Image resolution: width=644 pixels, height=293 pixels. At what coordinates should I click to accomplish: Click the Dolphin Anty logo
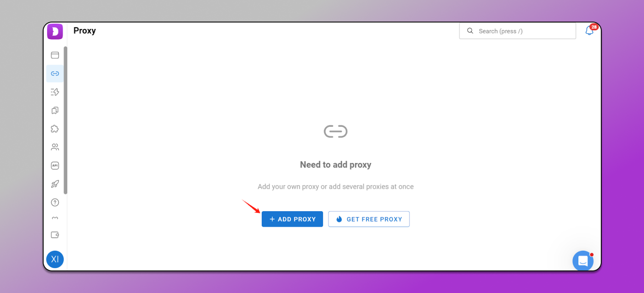pos(55,31)
